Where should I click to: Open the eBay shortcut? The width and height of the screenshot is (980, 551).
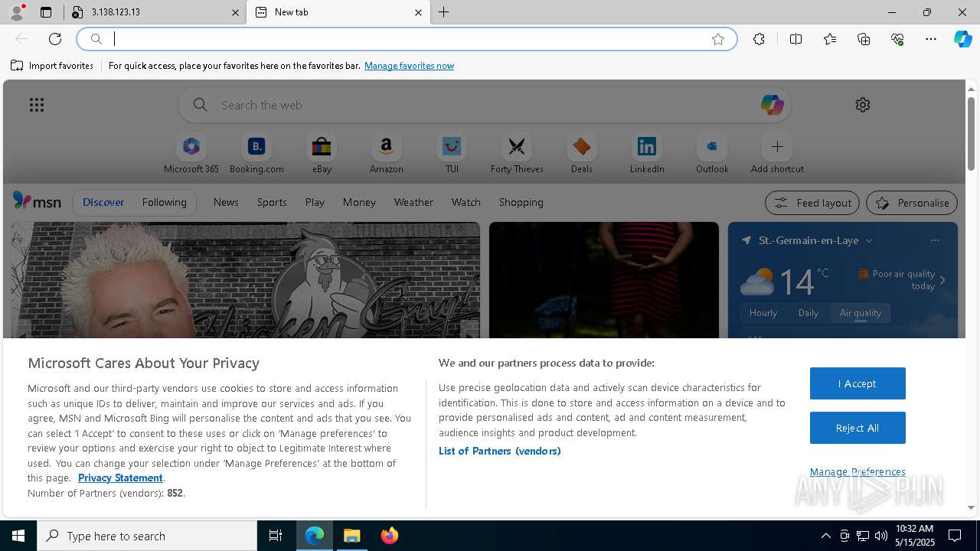(322, 154)
